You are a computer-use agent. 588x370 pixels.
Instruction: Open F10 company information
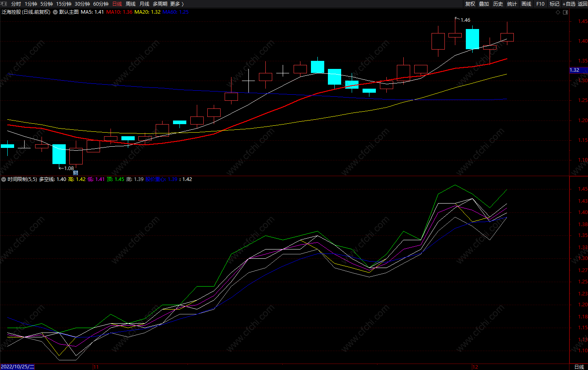click(540, 4)
